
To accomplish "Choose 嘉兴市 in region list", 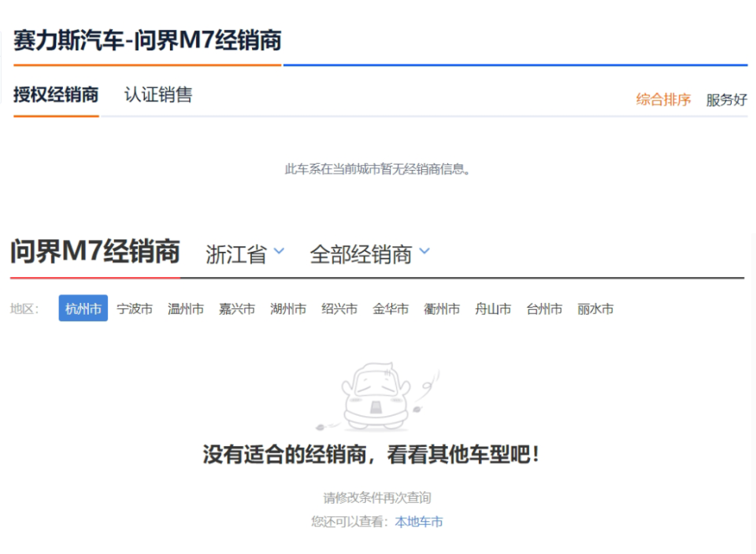I will [237, 309].
